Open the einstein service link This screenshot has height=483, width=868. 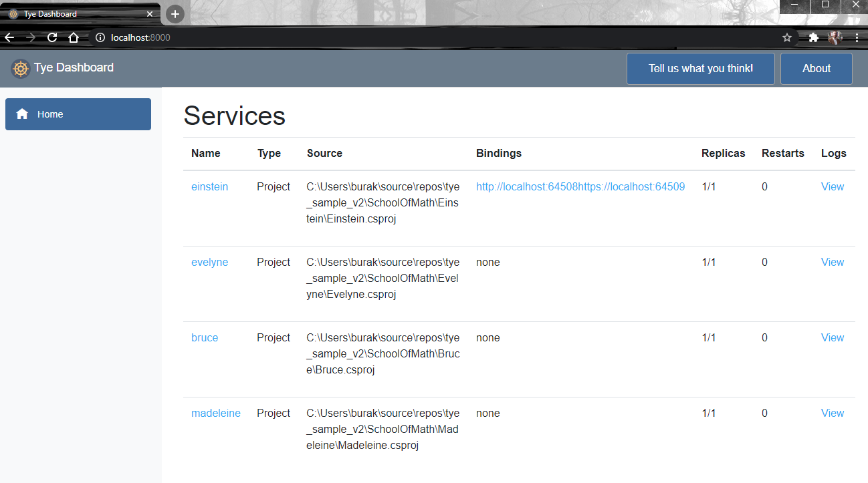pyautogui.click(x=209, y=187)
